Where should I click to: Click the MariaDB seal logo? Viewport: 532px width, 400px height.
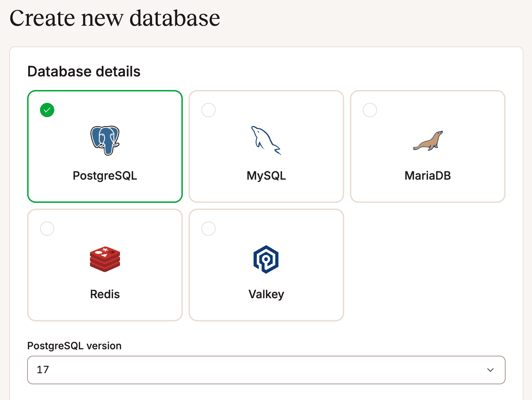coord(428,141)
